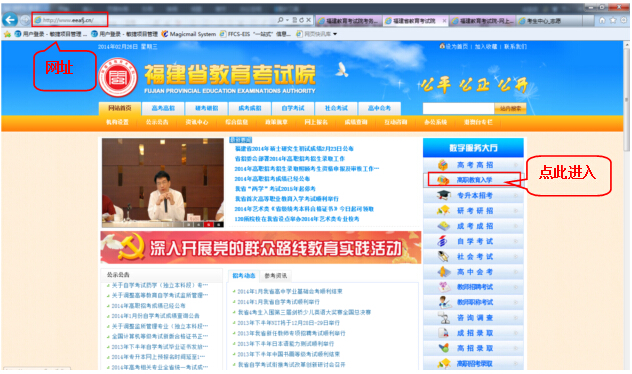
Task: Click the conference photo slideshow thumbnail
Action: pos(163,183)
